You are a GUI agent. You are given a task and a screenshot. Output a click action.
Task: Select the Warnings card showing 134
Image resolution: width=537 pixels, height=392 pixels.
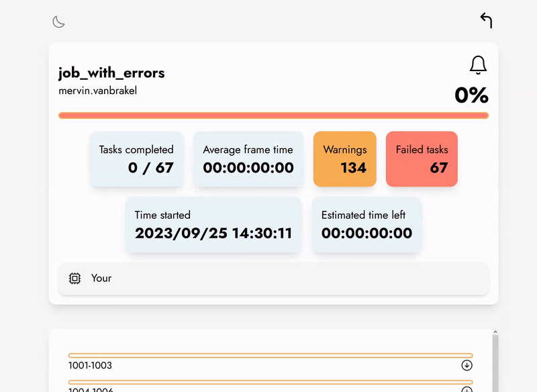coord(345,159)
